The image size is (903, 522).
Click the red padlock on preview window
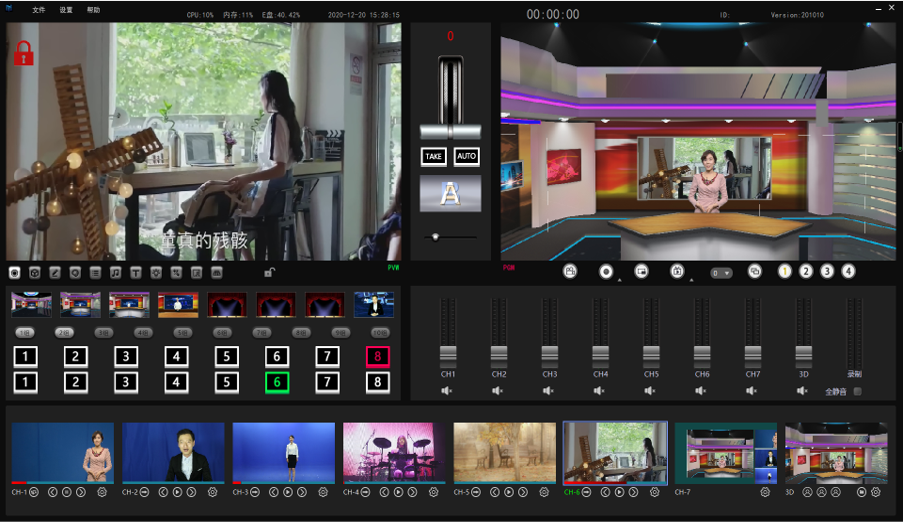(24, 54)
